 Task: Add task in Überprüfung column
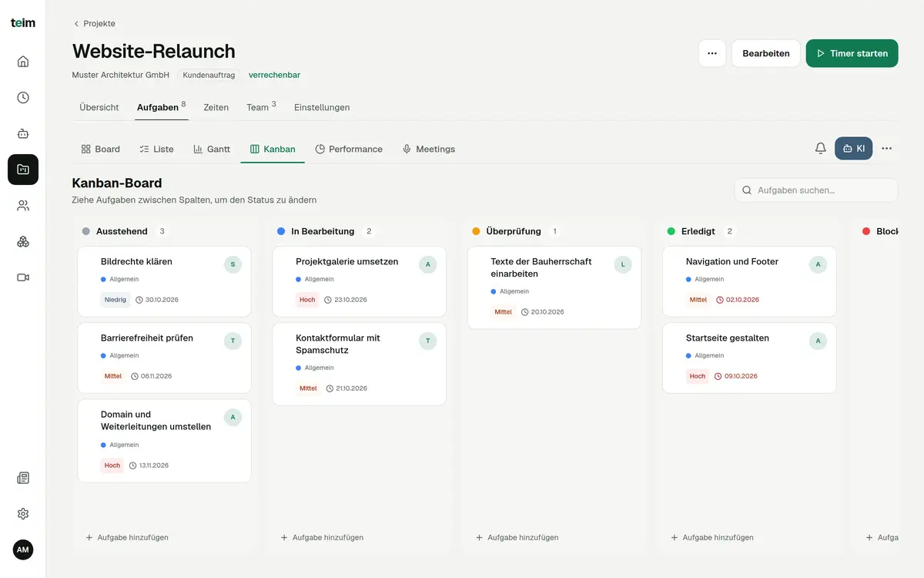[517, 537]
